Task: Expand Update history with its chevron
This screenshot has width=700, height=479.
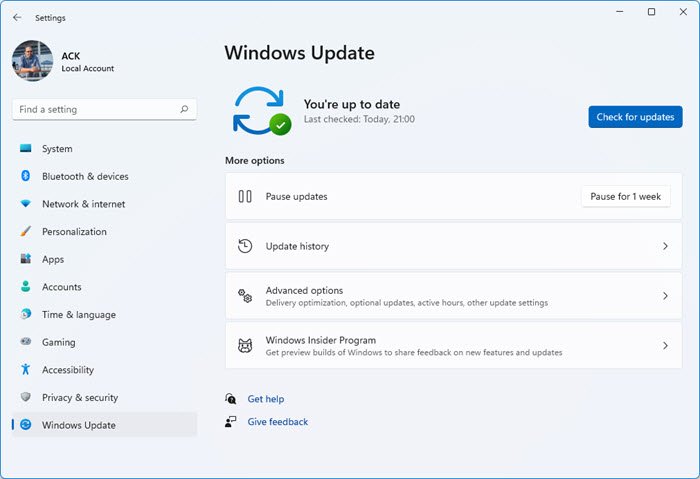Action: 665,246
